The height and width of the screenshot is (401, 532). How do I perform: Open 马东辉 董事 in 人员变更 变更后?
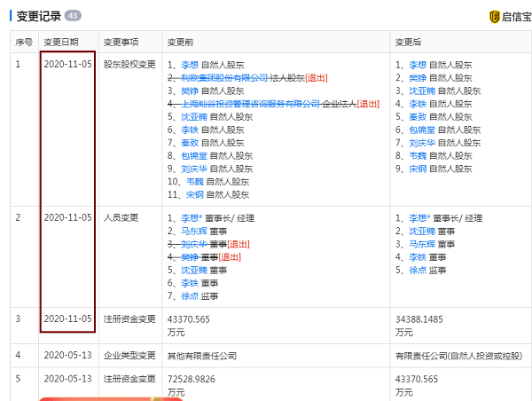click(x=422, y=244)
